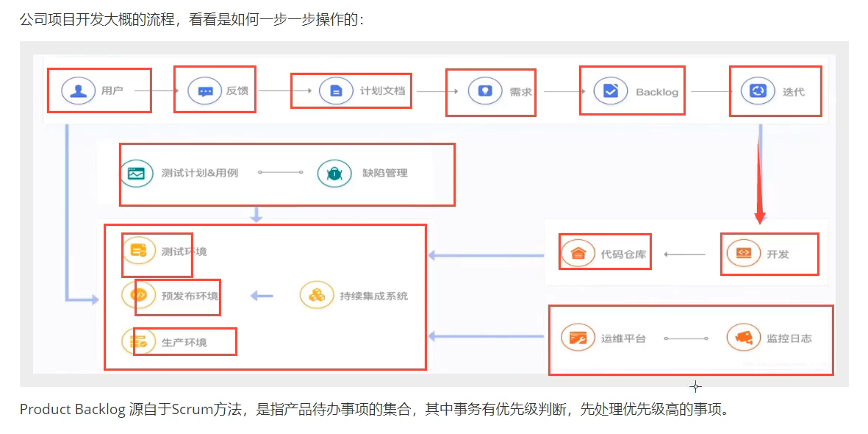Click the 开发 orange code icon
This screenshot has width=868, height=434.
coord(744,254)
